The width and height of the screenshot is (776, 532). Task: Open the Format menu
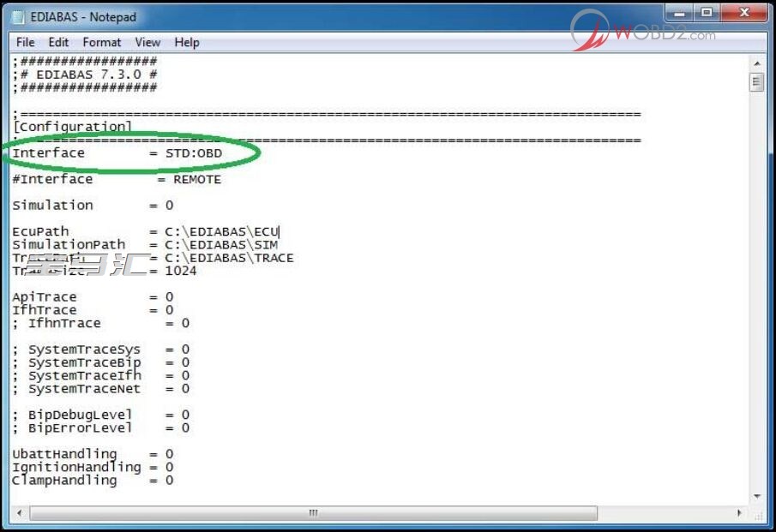[101, 43]
